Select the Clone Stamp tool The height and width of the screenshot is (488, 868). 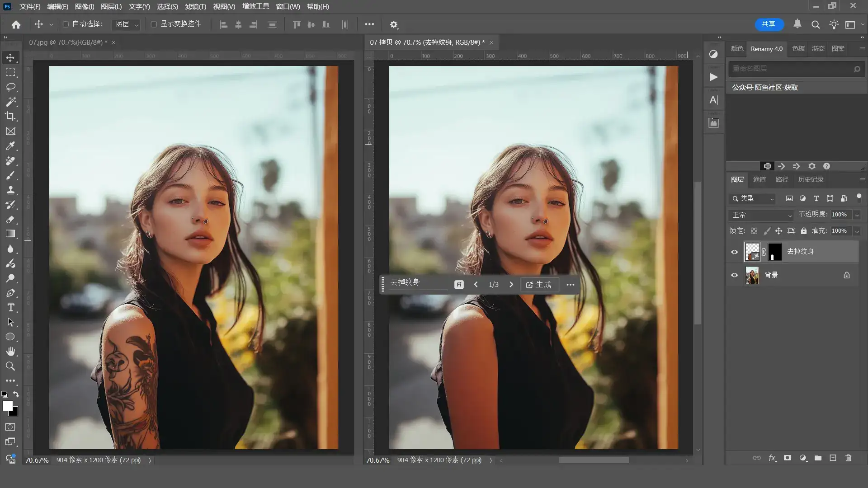pyautogui.click(x=10, y=190)
